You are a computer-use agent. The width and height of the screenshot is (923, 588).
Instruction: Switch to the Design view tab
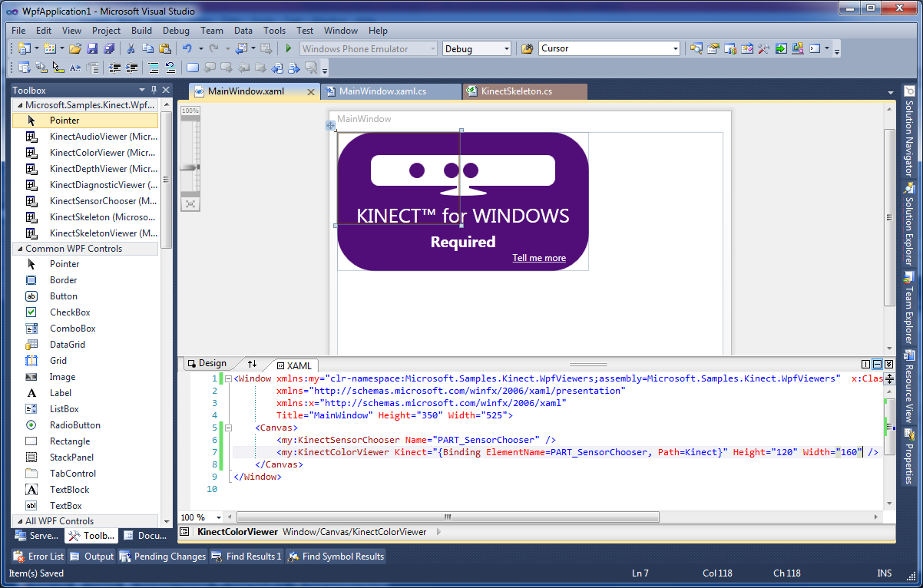click(207, 364)
